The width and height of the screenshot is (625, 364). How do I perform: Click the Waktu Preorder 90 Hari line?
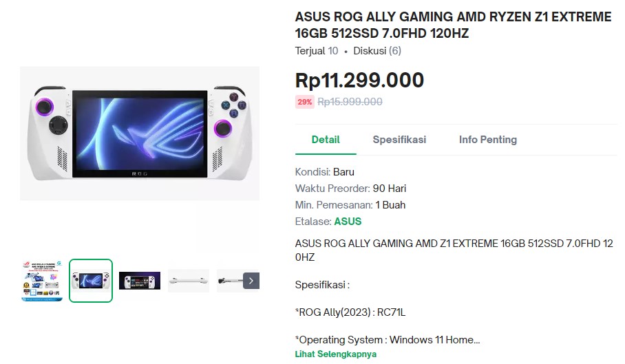351,189
